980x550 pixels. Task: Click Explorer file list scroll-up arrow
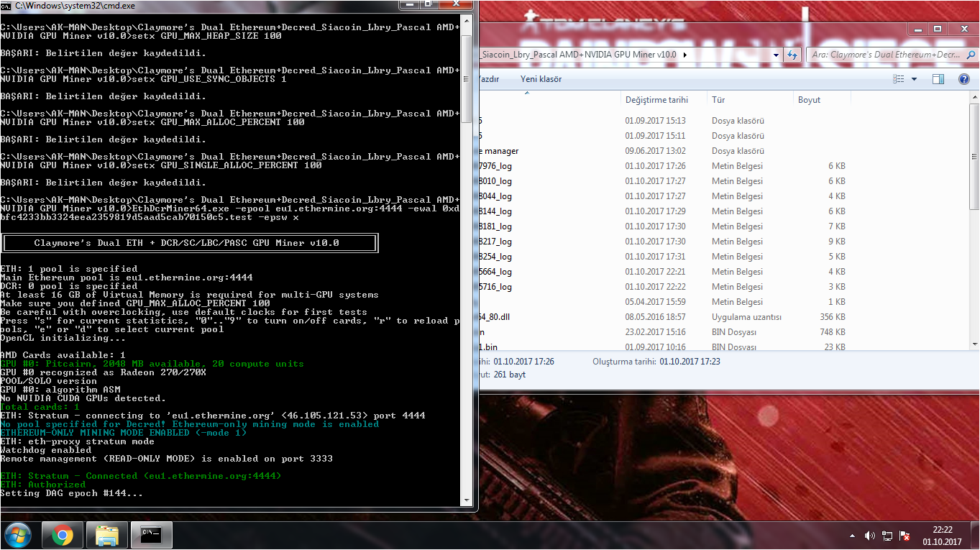[974, 97]
